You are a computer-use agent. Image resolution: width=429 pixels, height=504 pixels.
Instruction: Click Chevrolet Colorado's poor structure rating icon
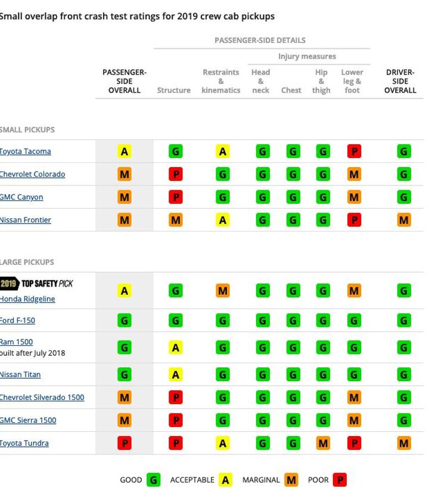[x=175, y=174]
